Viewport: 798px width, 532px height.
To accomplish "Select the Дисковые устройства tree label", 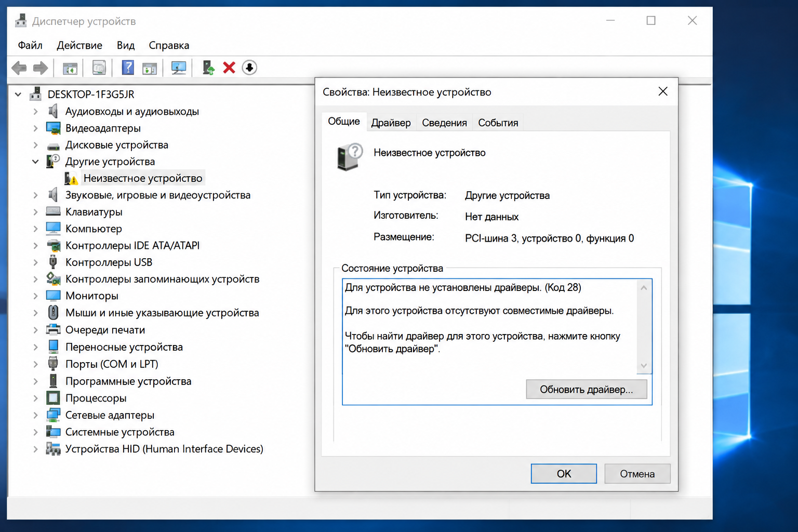I will point(117,145).
